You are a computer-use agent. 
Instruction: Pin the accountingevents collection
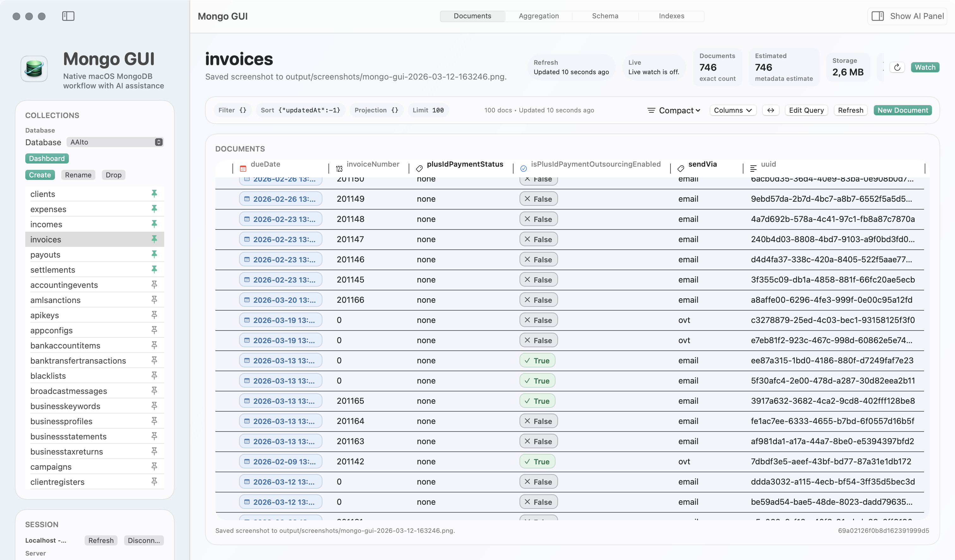click(x=154, y=285)
